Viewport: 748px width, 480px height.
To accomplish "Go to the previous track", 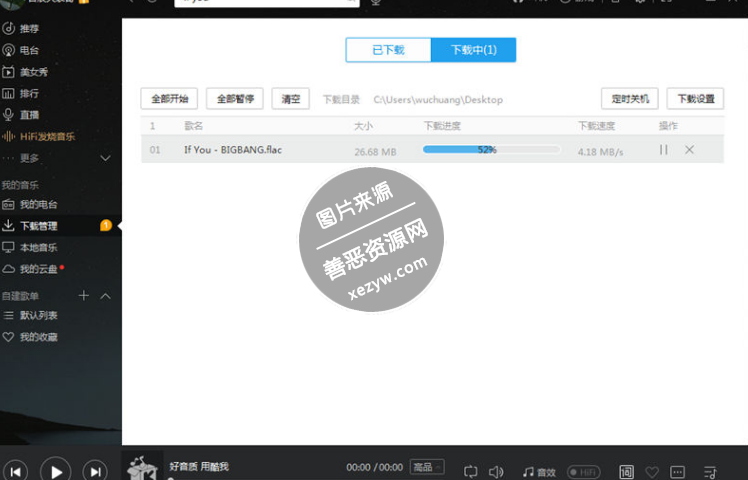I will pyautogui.click(x=16, y=471).
